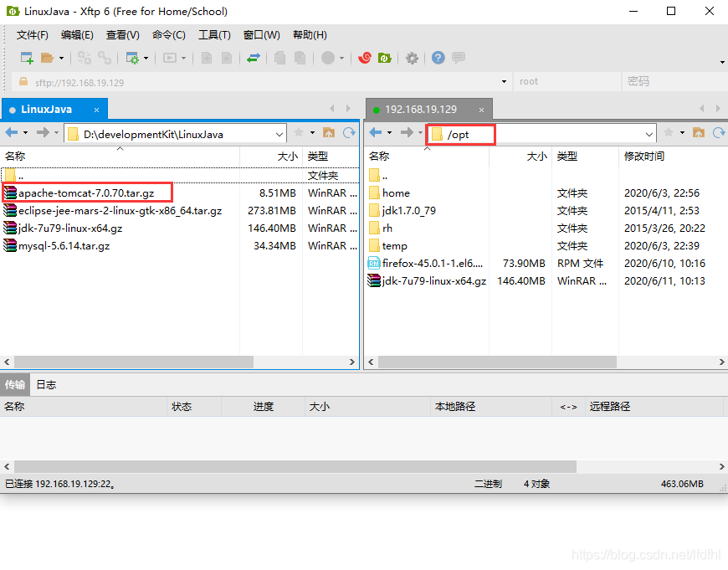
Task: Click the new terminal window icon
Action: 170,58
